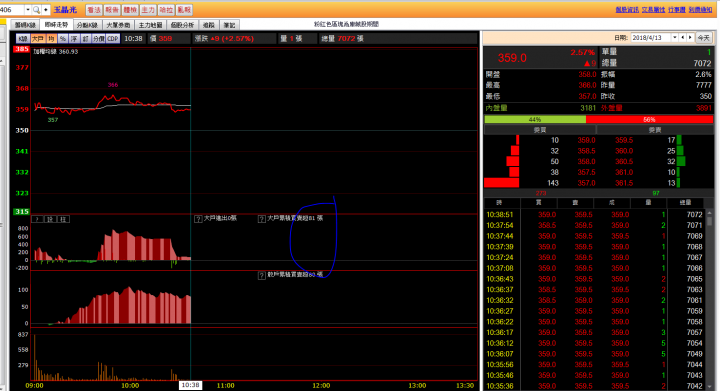
Task: Open the 主力地圖 tab
Action: 150,25
